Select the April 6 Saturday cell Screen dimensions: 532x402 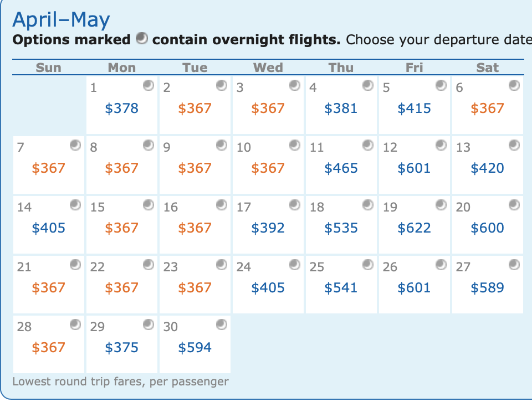[x=487, y=105]
